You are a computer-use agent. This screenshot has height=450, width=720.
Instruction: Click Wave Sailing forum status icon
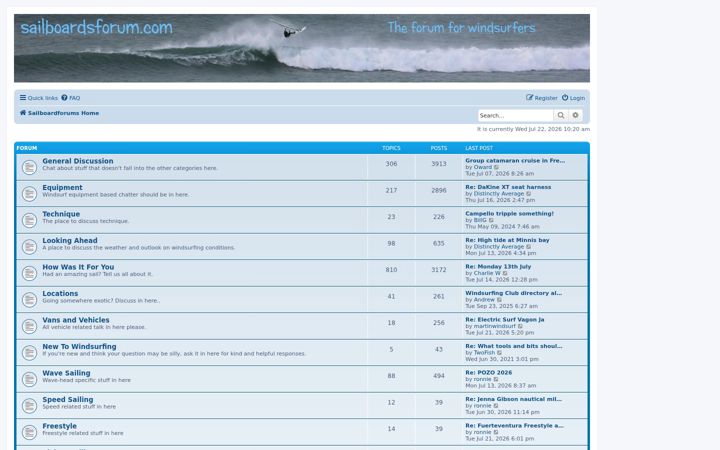pyautogui.click(x=29, y=379)
